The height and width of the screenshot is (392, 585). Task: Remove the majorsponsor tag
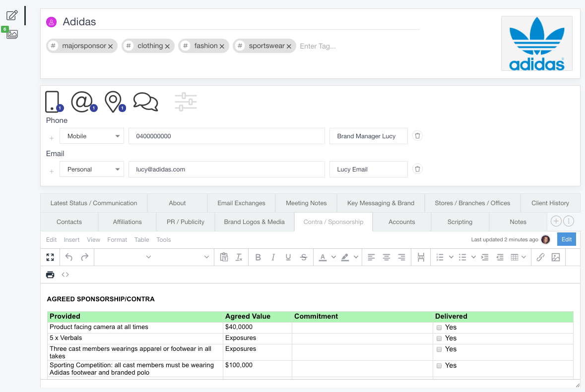[111, 46]
